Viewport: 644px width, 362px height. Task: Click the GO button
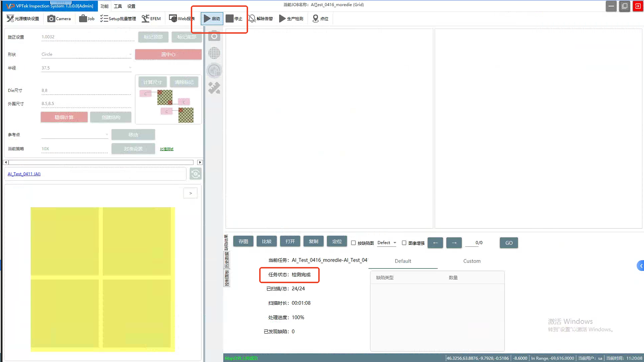click(509, 243)
